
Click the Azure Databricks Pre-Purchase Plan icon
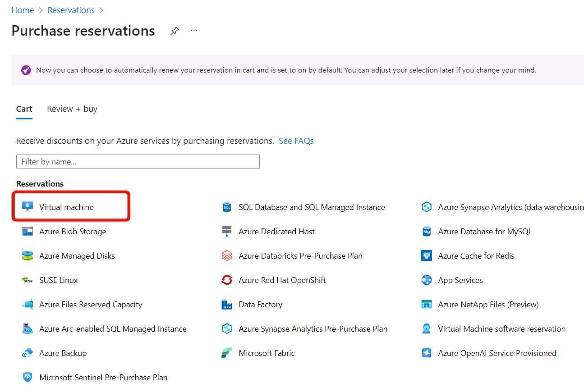(227, 255)
